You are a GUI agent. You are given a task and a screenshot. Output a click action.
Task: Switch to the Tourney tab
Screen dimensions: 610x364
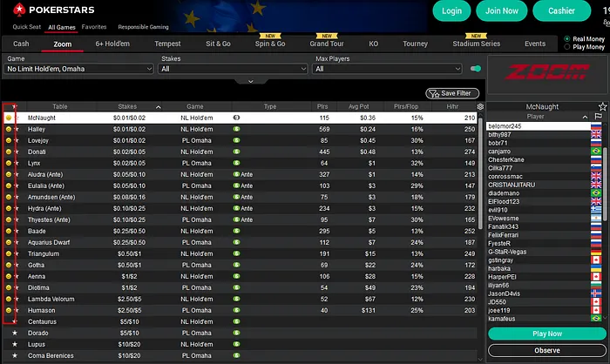tap(415, 44)
